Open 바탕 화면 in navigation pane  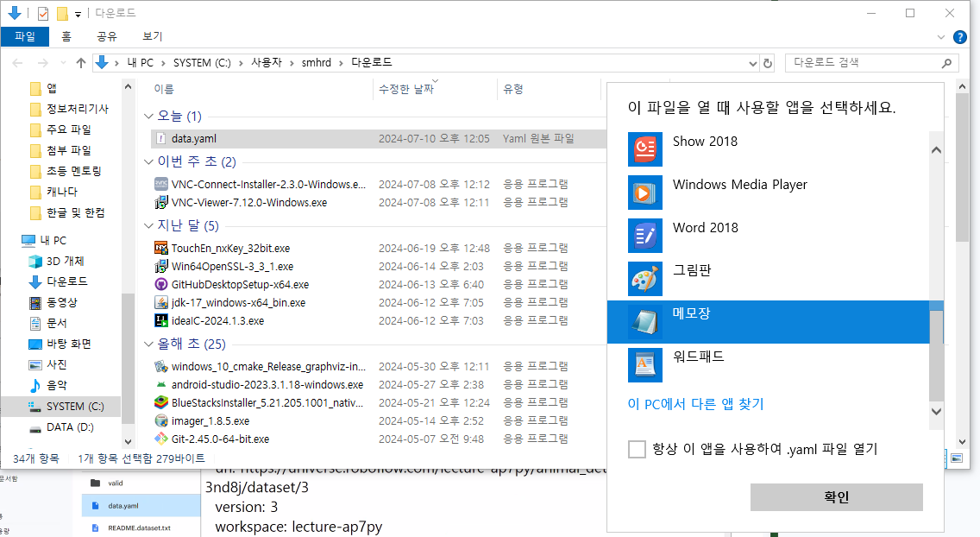69,344
